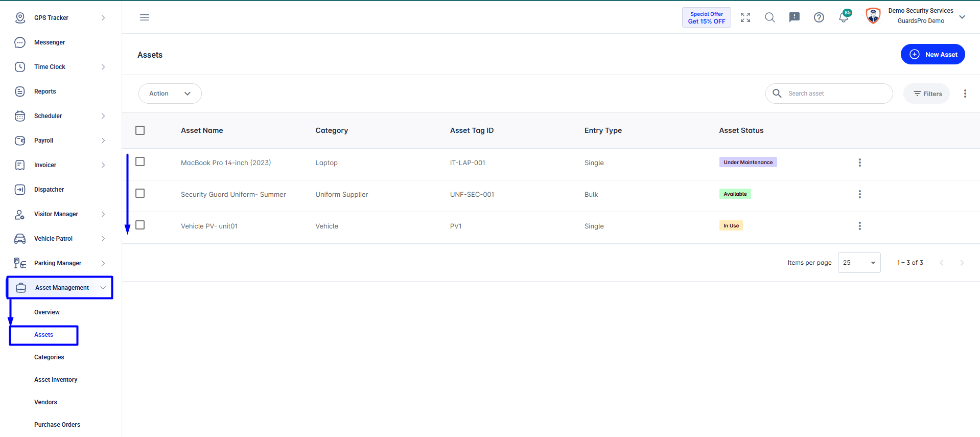The height and width of the screenshot is (437, 980).
Task: Tick the select-all checkbox in table header
Action: coord(140,130)
